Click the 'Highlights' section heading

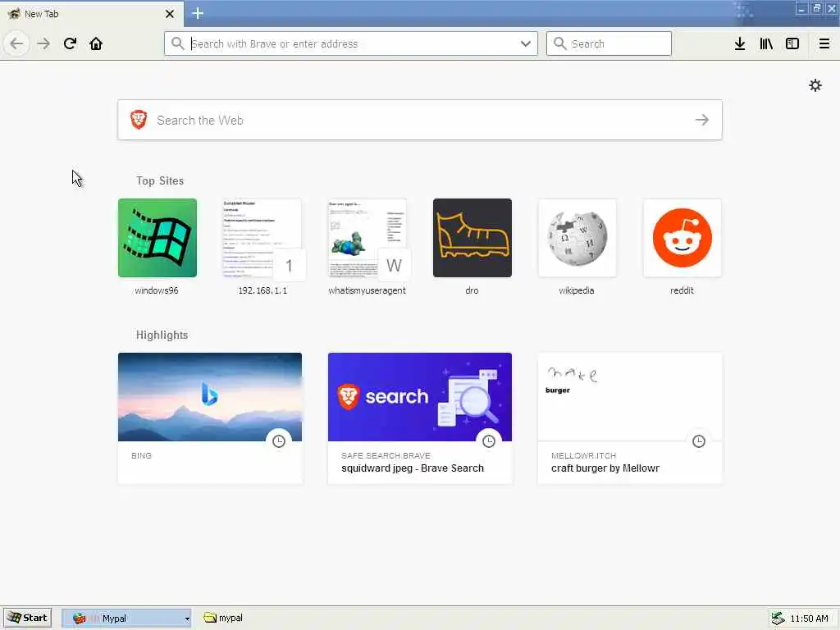pos(162,336)
